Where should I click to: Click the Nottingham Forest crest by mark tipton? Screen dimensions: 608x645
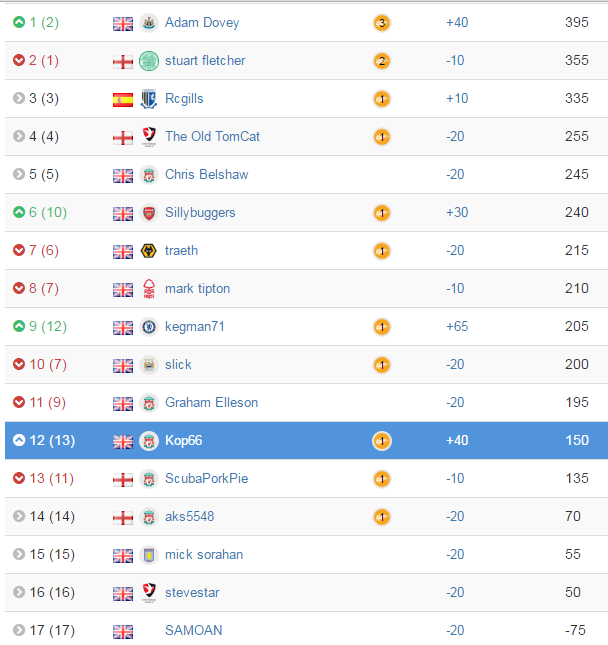click(149, 289)
